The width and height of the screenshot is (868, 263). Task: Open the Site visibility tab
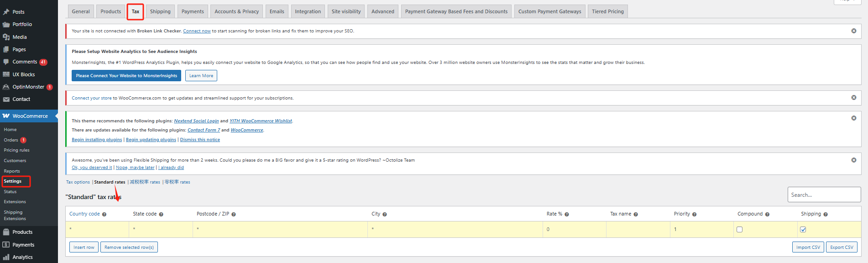click(346, 11)
